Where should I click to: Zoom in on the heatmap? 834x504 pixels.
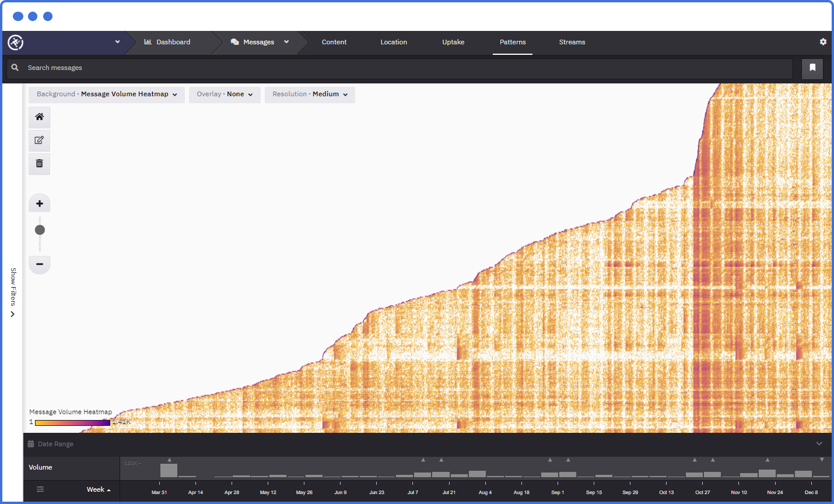[39, 203]
